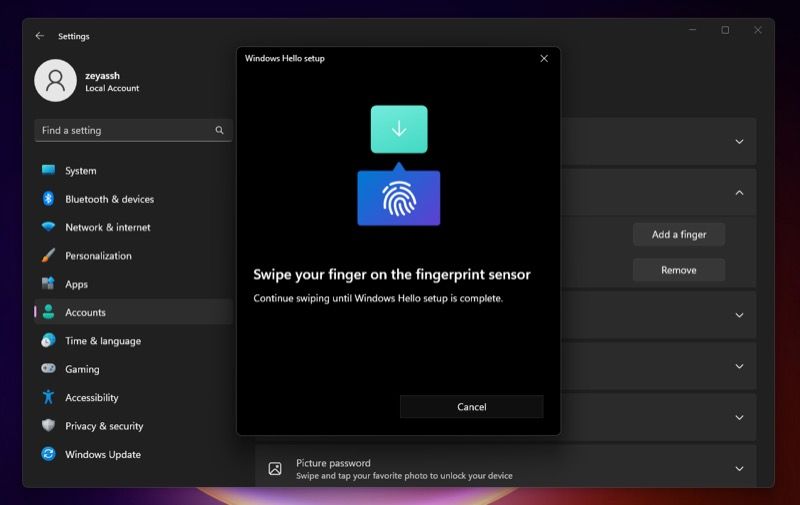Click 'Continue swiping until' instruction text
Image resolution: width=800 pixels, height=505 pixels.
click(378, 298)
